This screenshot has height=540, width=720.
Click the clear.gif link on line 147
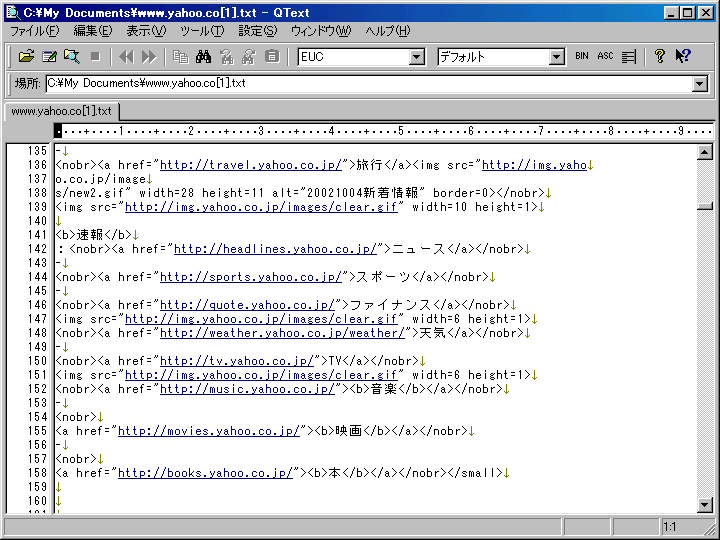click(x=261, y=319)
